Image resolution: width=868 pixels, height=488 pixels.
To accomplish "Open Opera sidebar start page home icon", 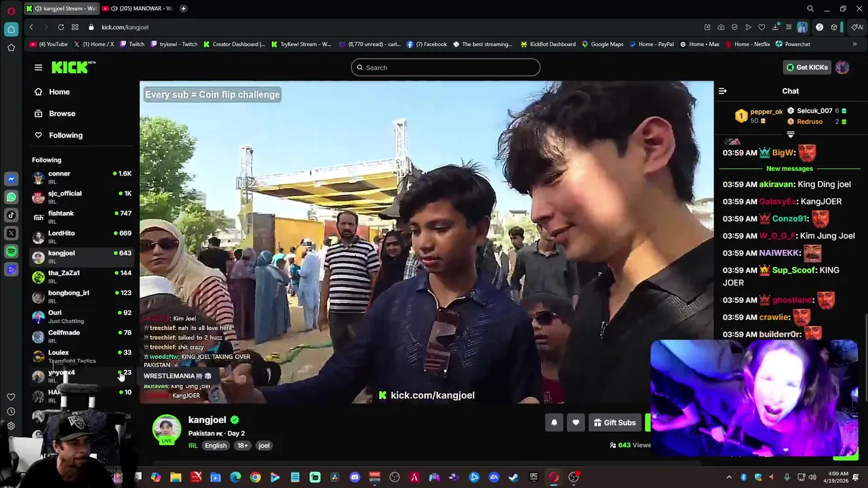I will coord(11,29).
